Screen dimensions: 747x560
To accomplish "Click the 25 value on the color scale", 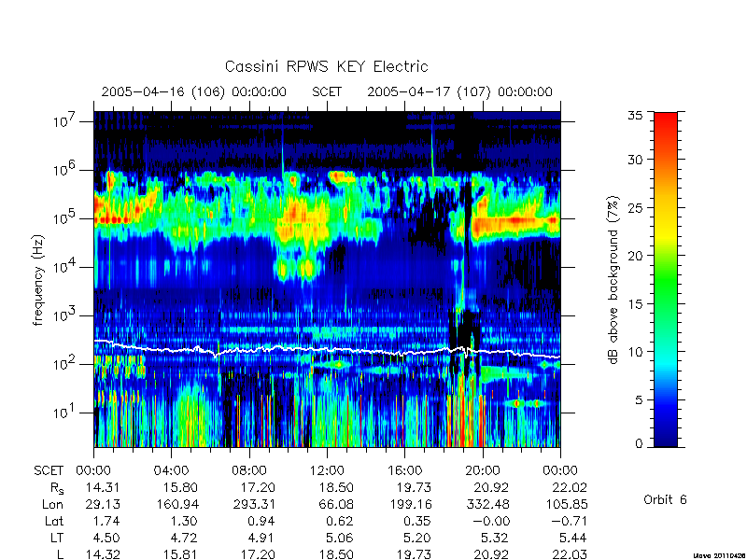I will [636, 207].
